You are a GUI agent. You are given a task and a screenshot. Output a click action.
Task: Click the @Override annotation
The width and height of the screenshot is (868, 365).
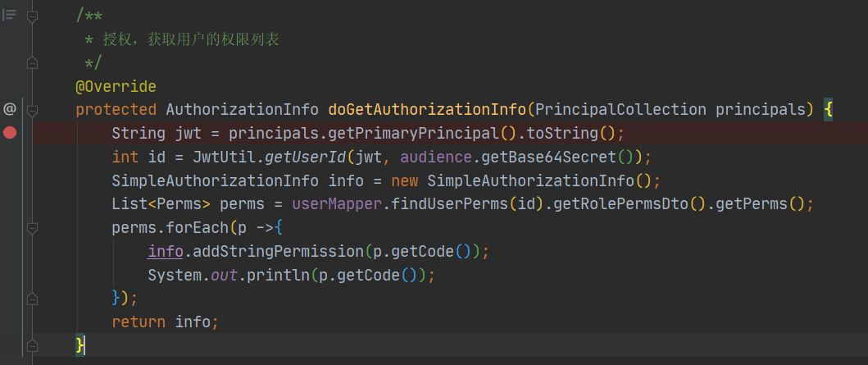[x=116, y=87]
